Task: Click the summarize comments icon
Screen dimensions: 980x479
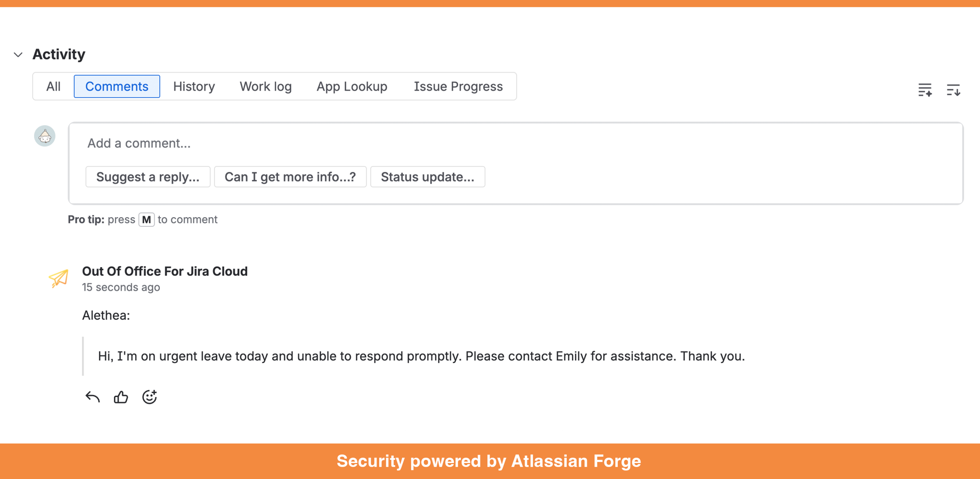Action: (x=925, y=90)
